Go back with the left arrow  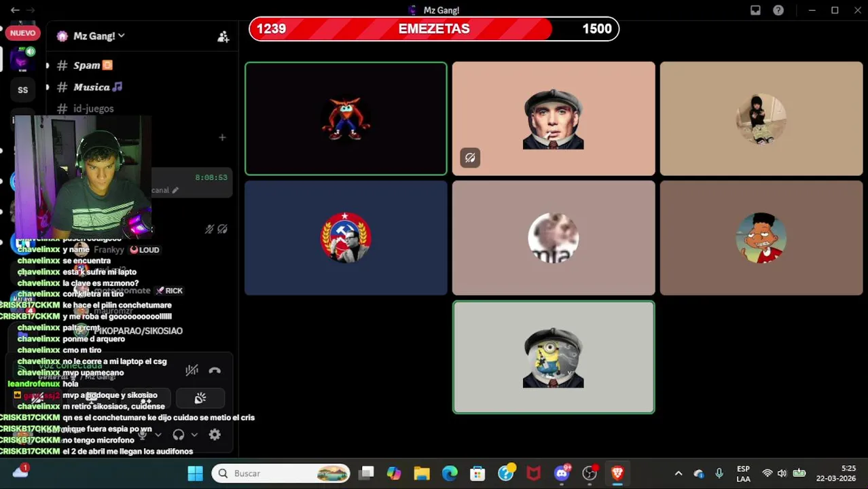15,10
